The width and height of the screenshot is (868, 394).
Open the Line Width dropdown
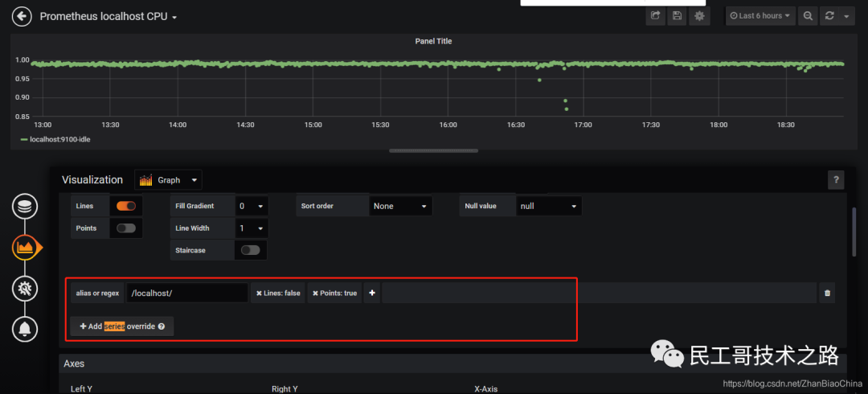tap(252, 228)
